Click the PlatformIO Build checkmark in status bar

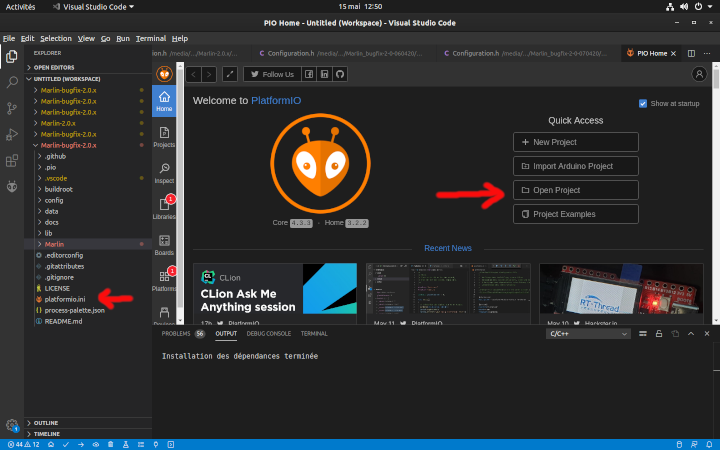point(66,444)
